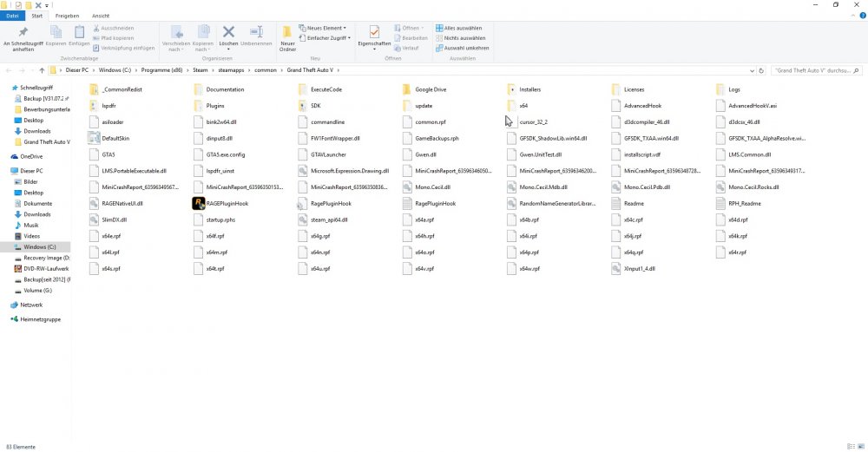Select the Logs folder
868x452 pixels.
[x=728, y=89]
